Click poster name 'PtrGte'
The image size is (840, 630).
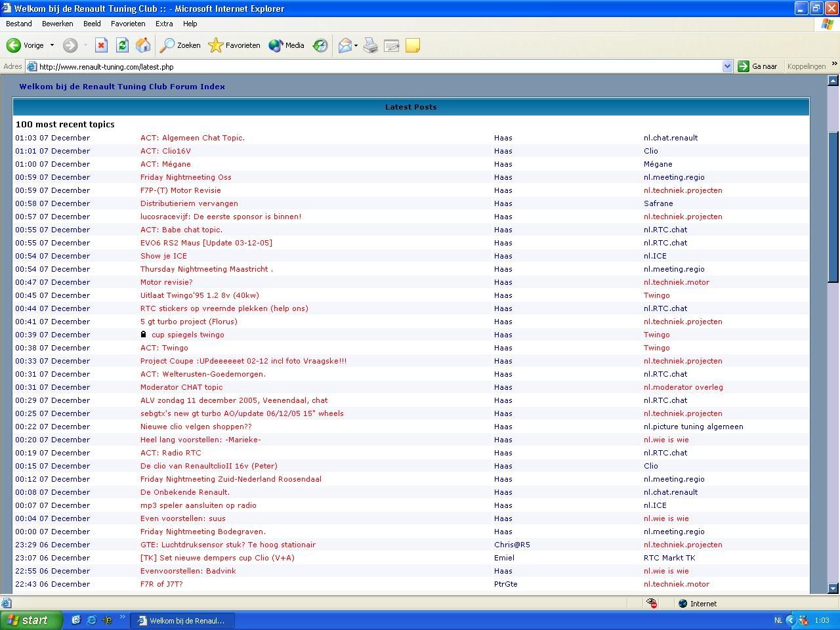[x=506, y=584]
